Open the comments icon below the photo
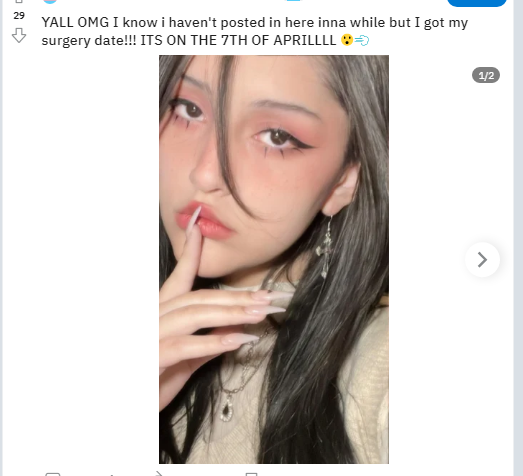 tap(53, 474)
